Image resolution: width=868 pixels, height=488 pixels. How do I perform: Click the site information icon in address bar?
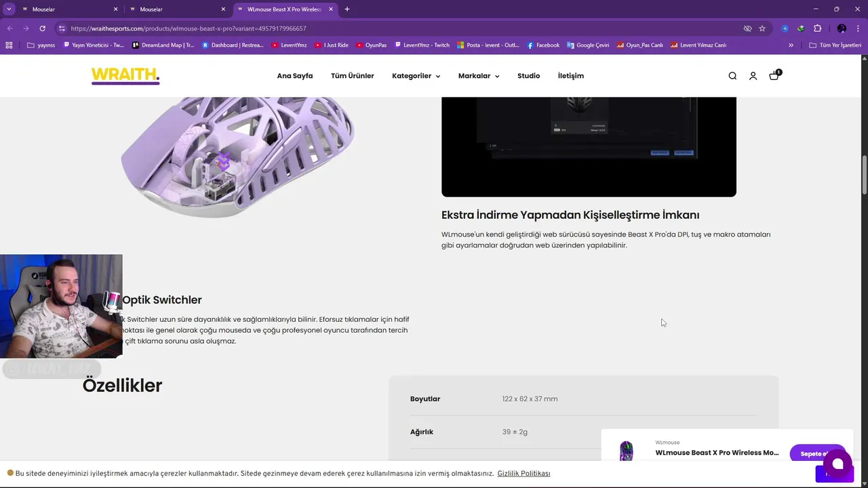(x=62, y=28)
